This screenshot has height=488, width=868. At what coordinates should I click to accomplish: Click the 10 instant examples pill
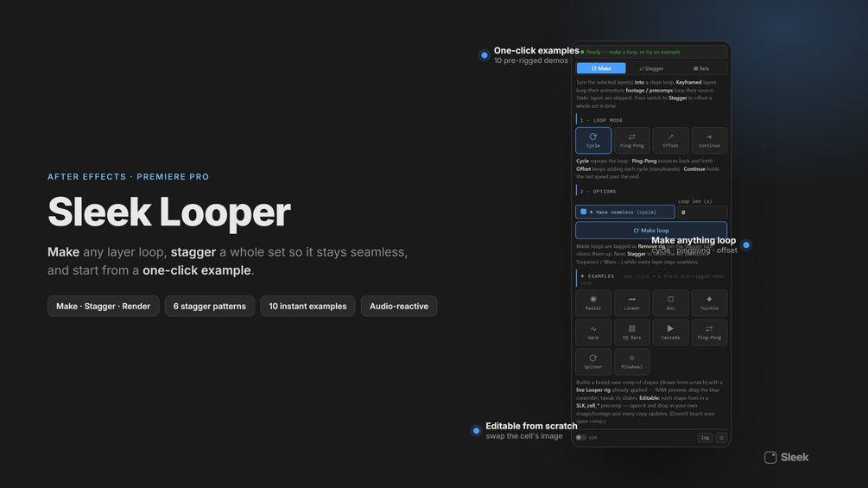click(307, 306)
